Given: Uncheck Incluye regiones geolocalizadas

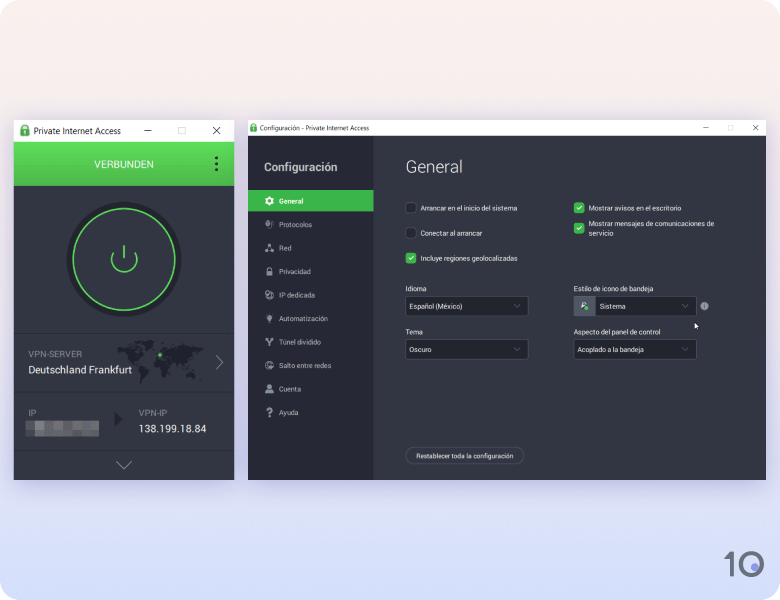Looking at the screenshot, I should click(x=411, y=258).
